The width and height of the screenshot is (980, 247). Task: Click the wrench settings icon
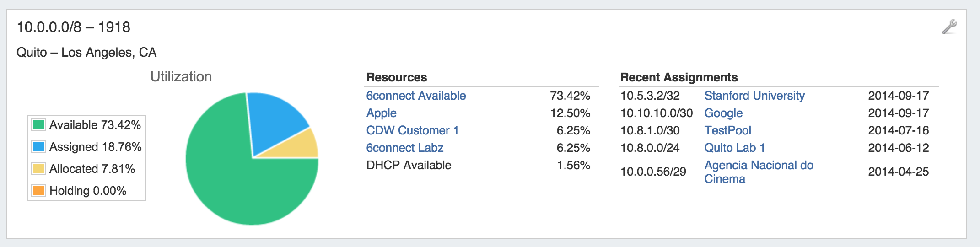949,27
